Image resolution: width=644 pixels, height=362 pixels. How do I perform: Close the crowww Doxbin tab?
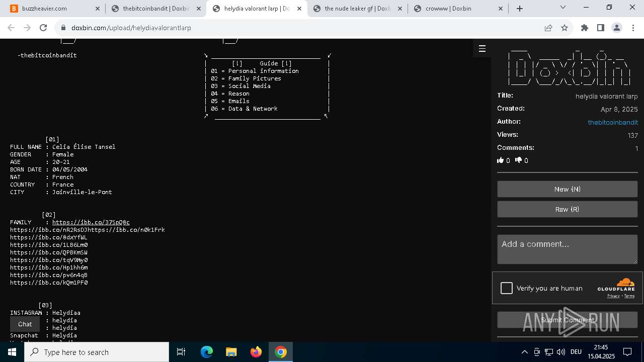coord(501,9)
